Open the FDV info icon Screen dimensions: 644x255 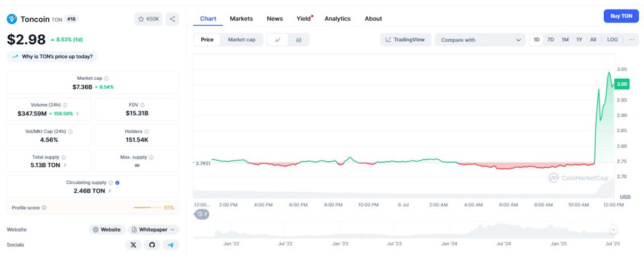click(x=142, y=105)
